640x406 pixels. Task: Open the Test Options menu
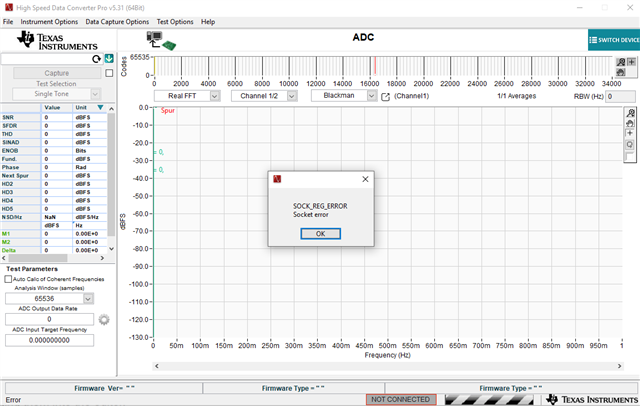click(175, 22)
